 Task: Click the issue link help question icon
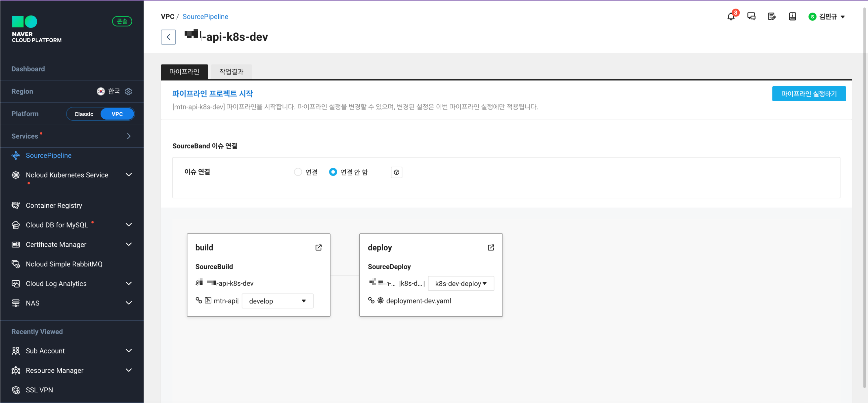pyautogui.click(x=396, y=172)
